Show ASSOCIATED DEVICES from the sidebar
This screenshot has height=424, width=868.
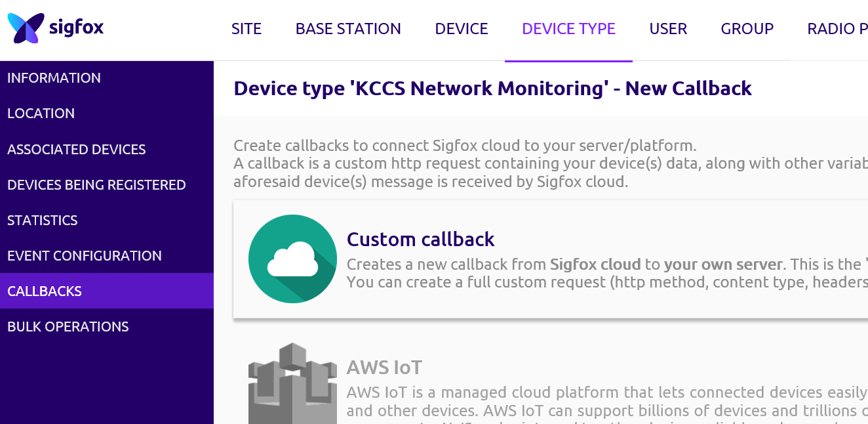76,150
